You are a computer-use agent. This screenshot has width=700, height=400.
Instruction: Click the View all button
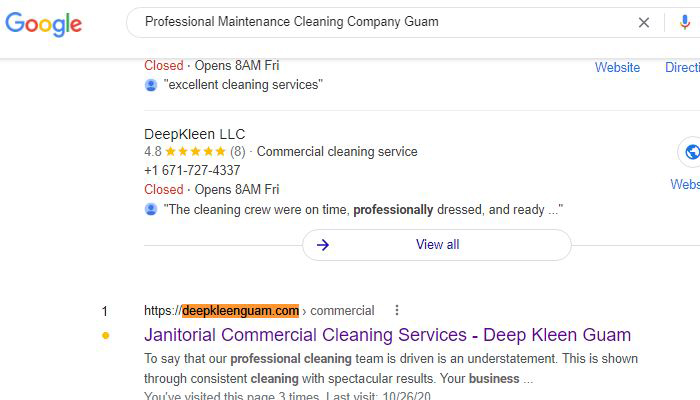click(x=437, y=245)
